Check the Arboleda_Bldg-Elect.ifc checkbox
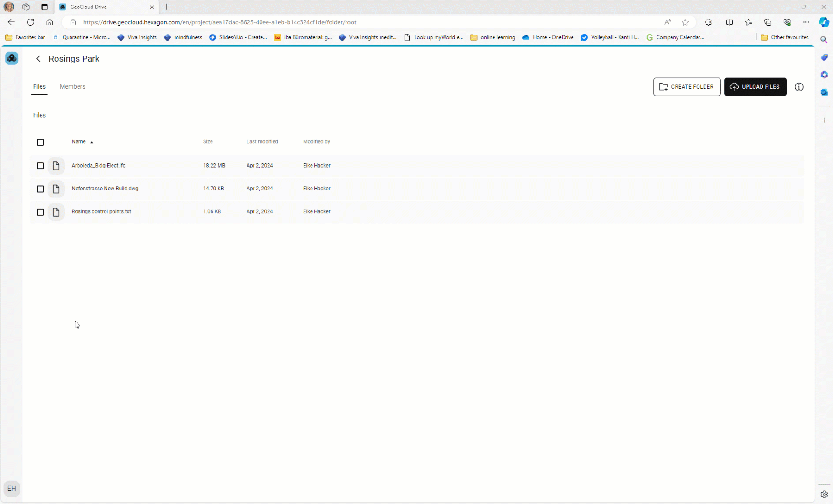Screen dimensions: 833x504 40,166
